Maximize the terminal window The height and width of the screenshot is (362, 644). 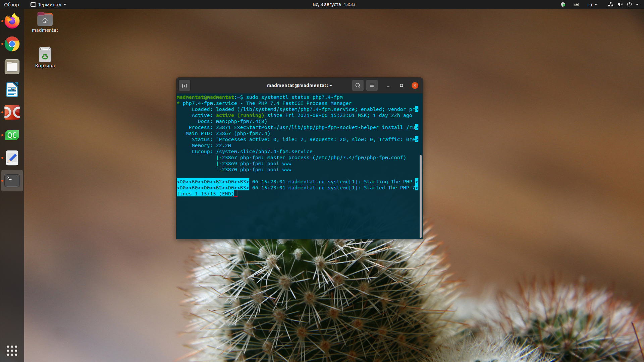(x=401, y=85)
